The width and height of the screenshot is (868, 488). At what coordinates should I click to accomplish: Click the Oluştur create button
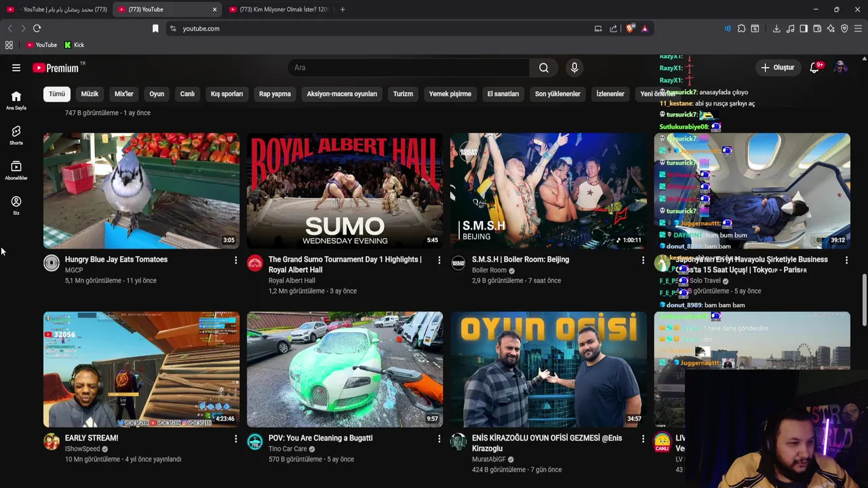(x=777, y=68)
